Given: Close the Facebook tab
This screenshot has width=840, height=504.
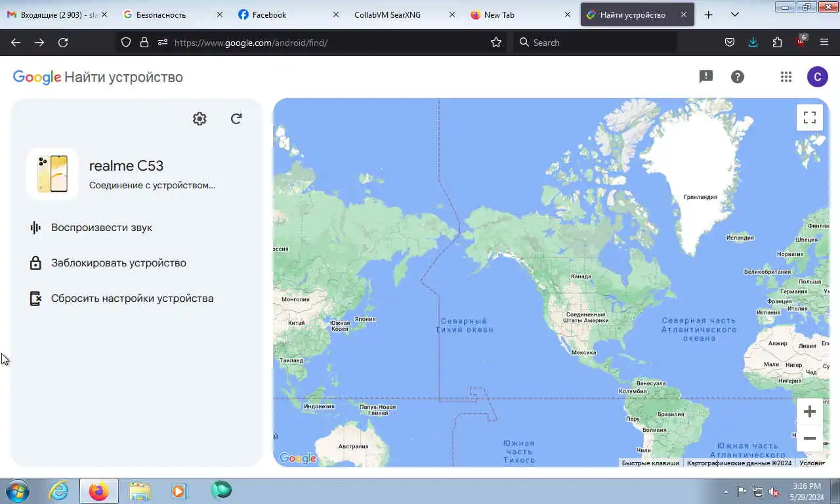Looking at the screenshot, I should click(336, 14).
